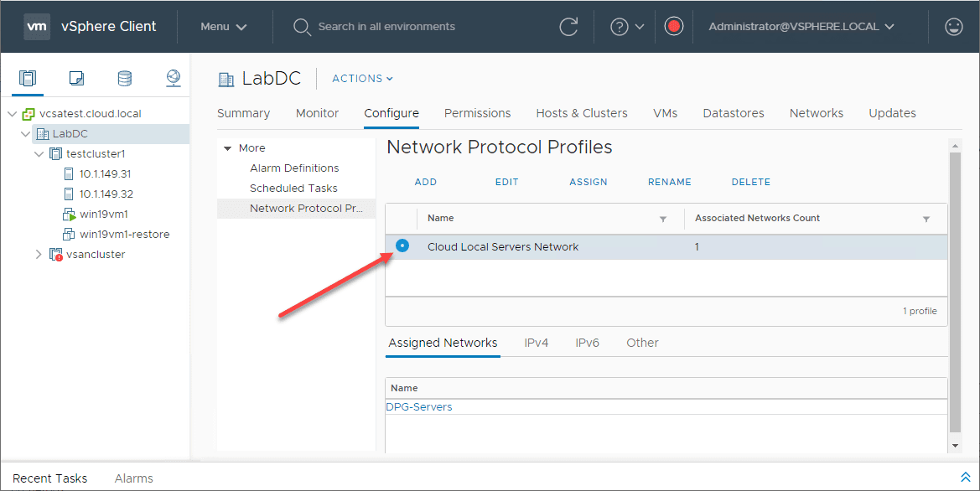Click the ADD profile button
The image size is (980, 491).
(425, 182)
